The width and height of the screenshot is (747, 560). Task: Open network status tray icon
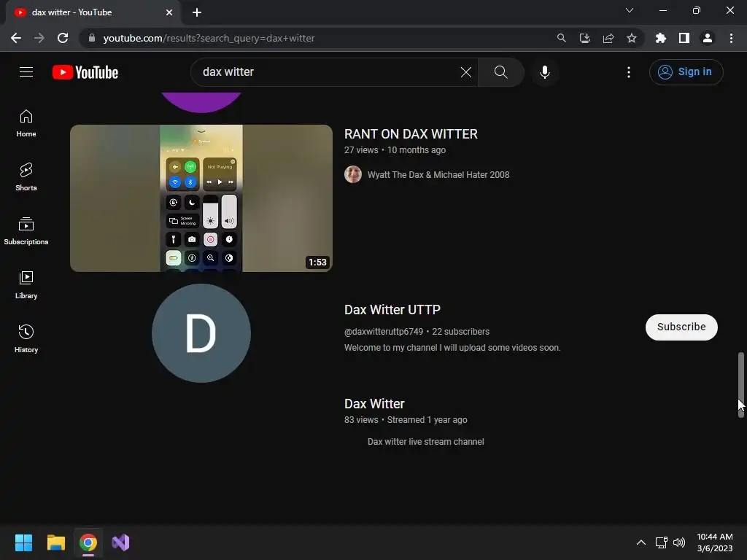click(x=661, y=542)
